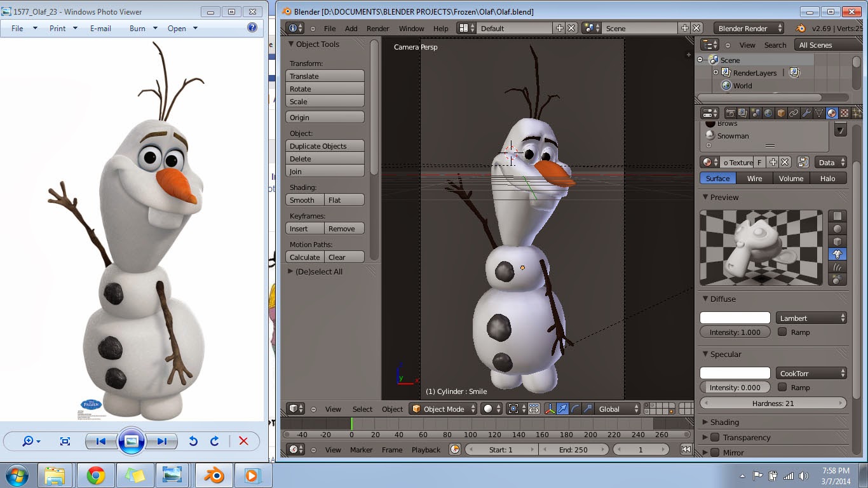Image resolution: width=868 pixels, height=488 pixels.
Task: Open the Render properties camera tab
Action: (x=730, y=113)
